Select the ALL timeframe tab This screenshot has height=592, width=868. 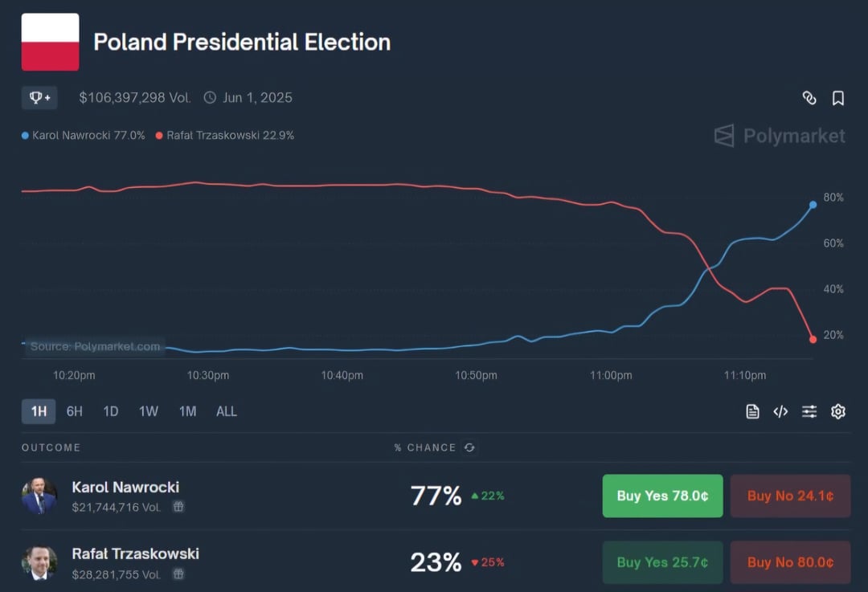coord(226,411)
